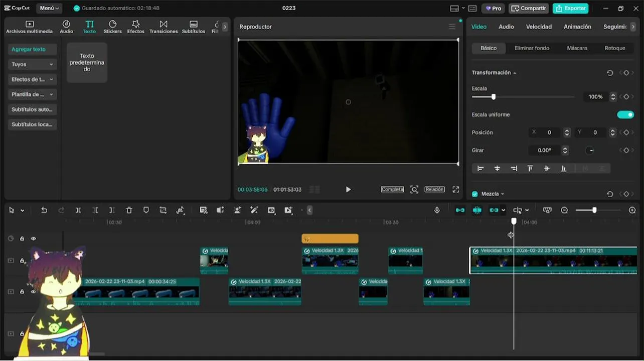Viewport: 644px width, 361px height.
Task: Align clip horizontally centered
Action: coord(497,168)
